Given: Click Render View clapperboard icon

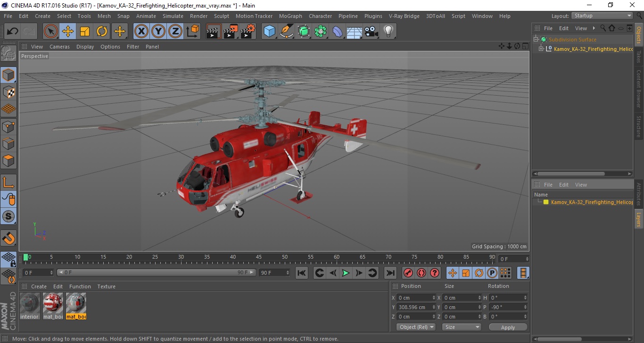Looking at the screenshot, I should [x=214, y=32].
